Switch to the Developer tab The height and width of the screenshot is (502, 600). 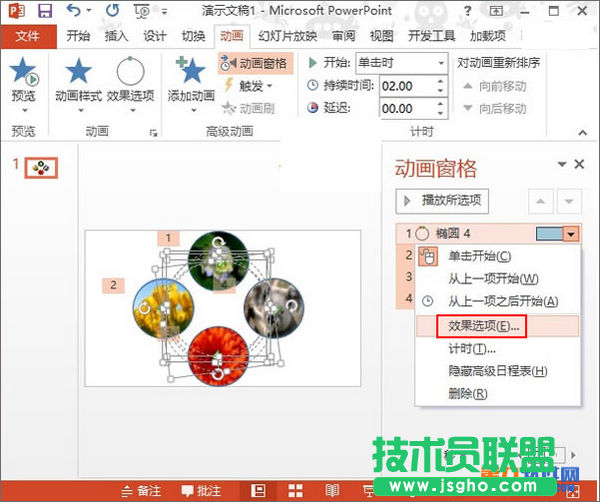tap(431, 36)
